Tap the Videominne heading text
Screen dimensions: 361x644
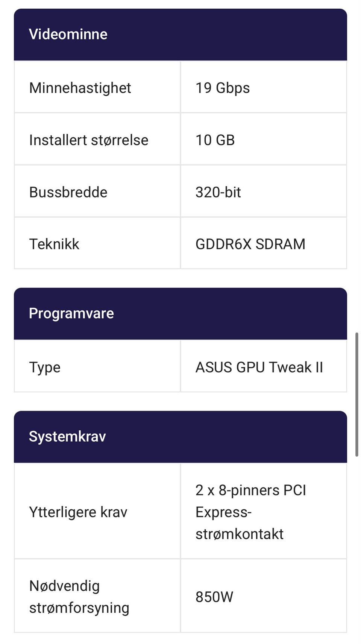(68, 34)
